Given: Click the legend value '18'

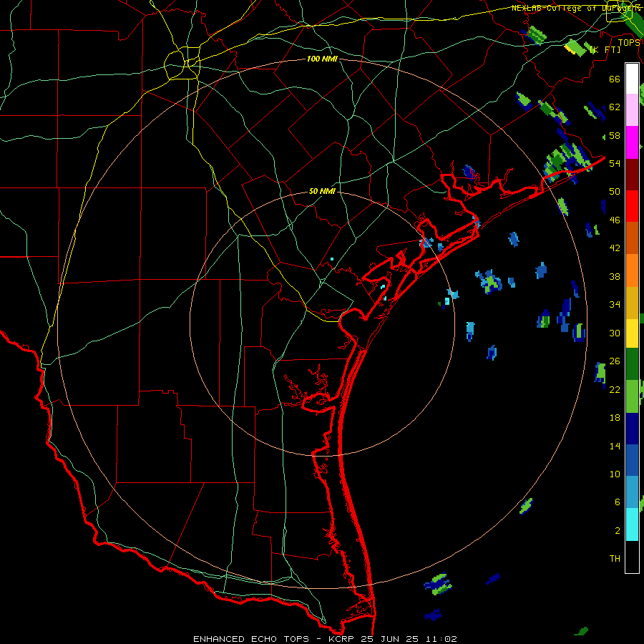Looking at the screenshot, I should coord(615,418).
